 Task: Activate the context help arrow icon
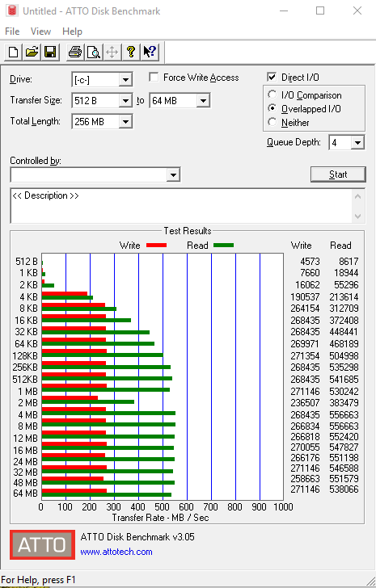(x=150, y=52)
